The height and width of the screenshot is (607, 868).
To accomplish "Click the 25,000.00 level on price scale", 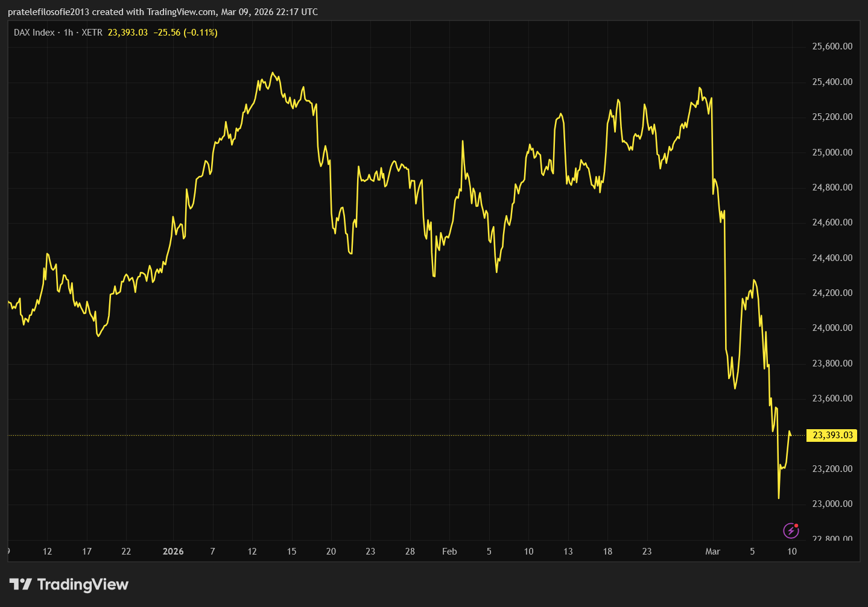I will coord(832,153).
